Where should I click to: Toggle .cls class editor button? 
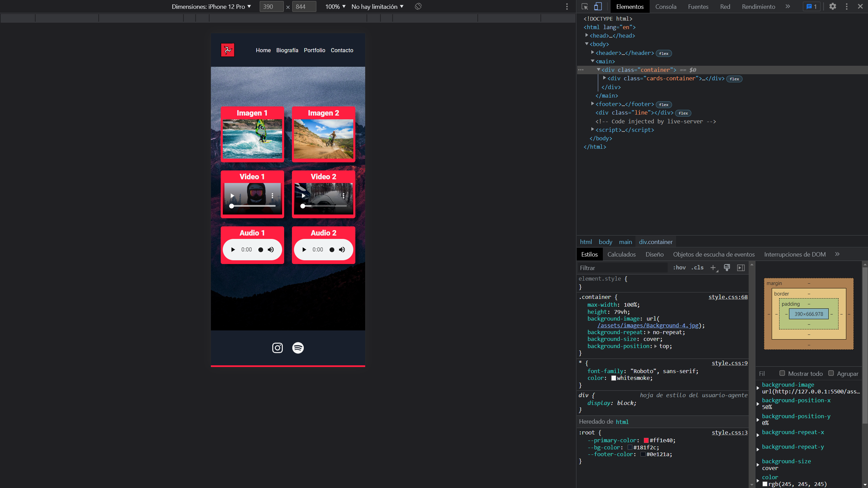[x=697, y=267]
